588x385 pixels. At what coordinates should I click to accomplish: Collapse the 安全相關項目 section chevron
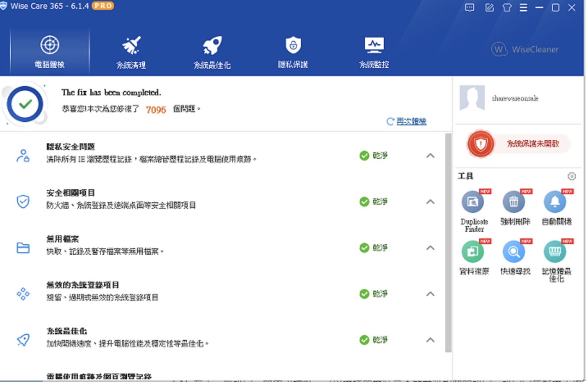(x=430, y=202)
